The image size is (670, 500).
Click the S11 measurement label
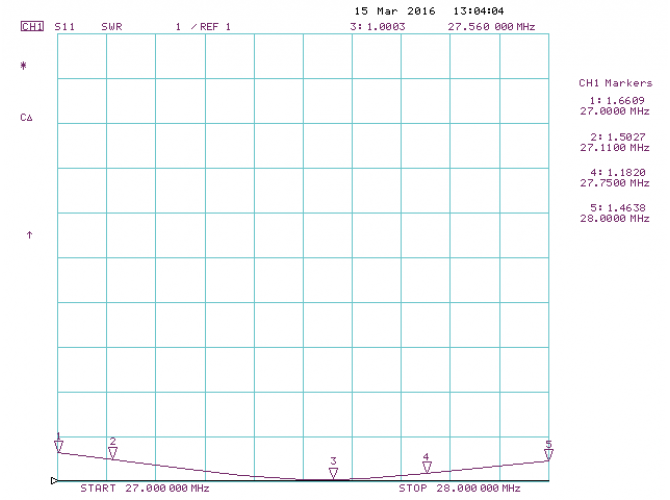coord(65,26)
